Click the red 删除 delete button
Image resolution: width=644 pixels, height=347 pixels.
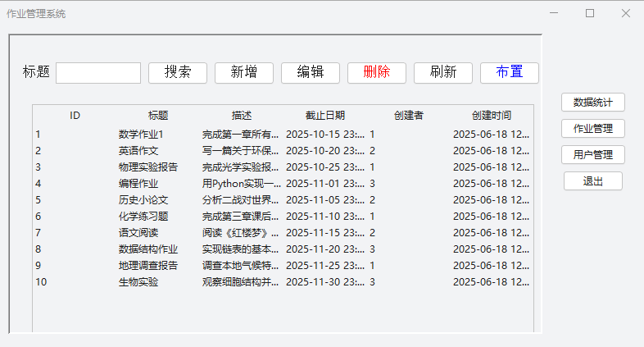377,73
